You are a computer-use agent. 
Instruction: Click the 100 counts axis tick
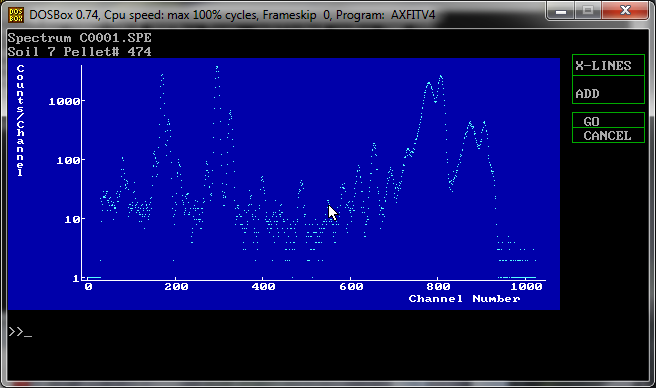[x=69, y=160]
